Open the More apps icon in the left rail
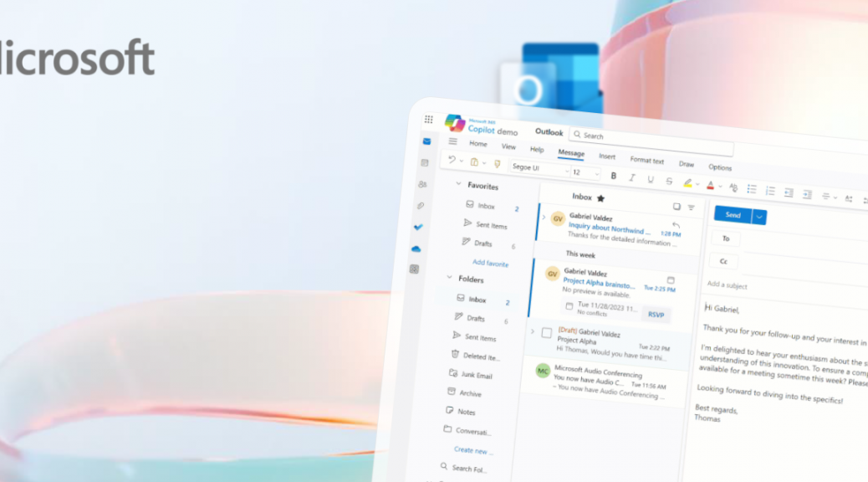Screen dimensions: 868x482 coord(414,269)
